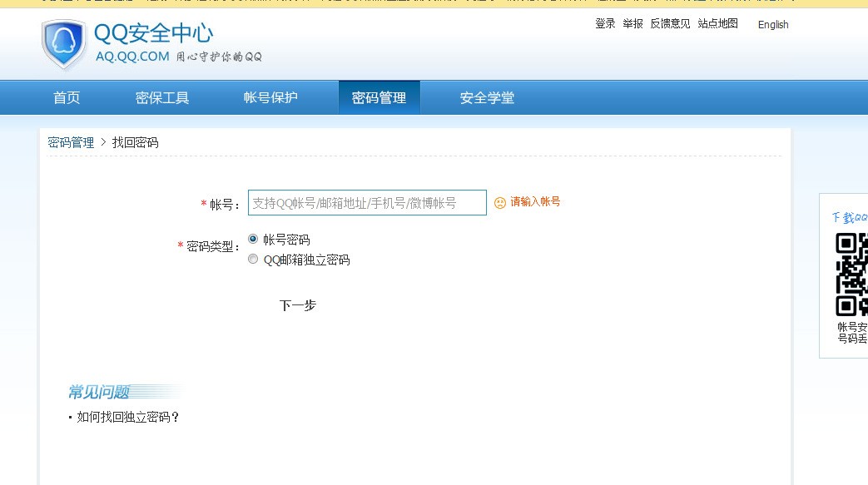Click the 密码管理 breadcrumb link
868x485 pixels.
pos(71,143)
